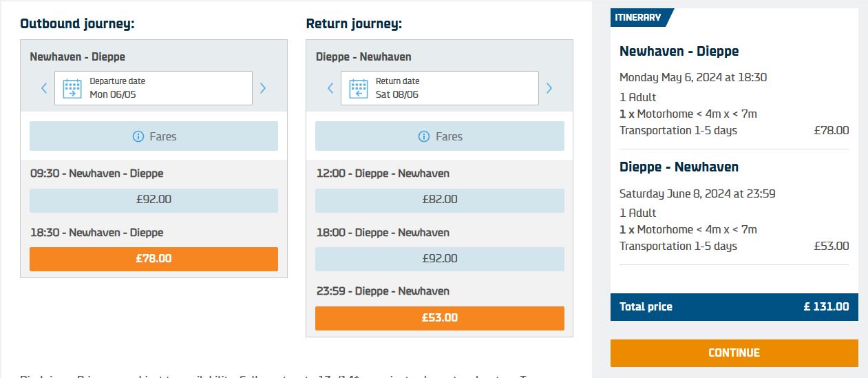The image size is (868, 378).
Task: Open Departure date Mon 06/05 picker
Action: coord(154,88)
